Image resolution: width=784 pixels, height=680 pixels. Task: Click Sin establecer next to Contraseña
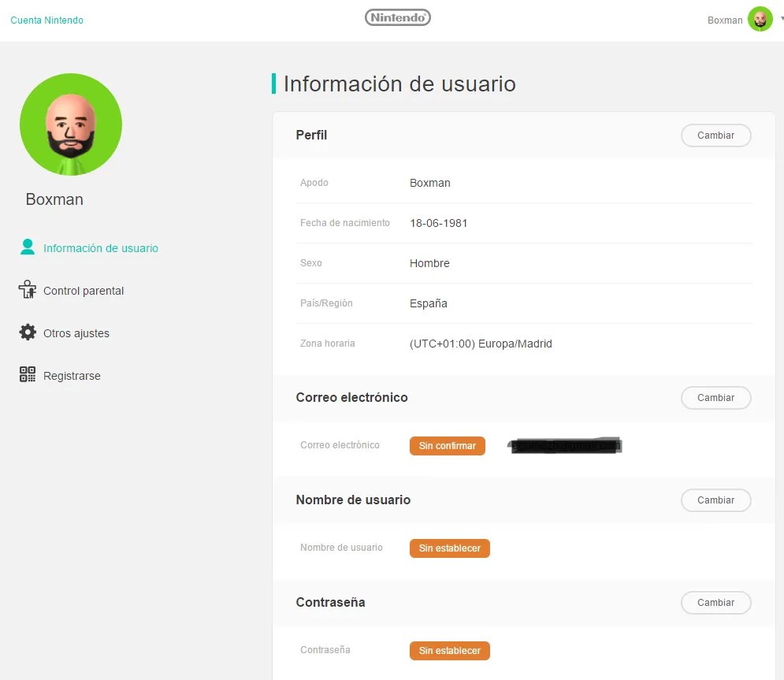click(449, 650)
